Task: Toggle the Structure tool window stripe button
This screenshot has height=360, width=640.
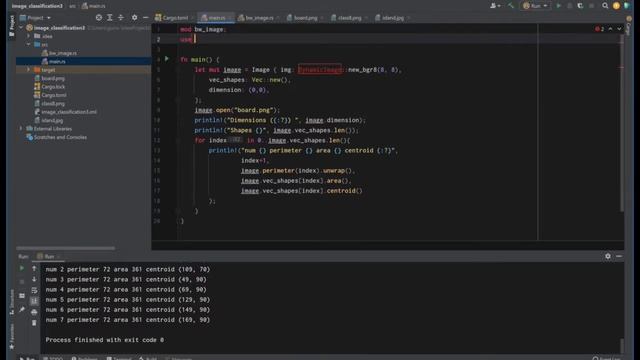Action: click(x=11, y=302)
